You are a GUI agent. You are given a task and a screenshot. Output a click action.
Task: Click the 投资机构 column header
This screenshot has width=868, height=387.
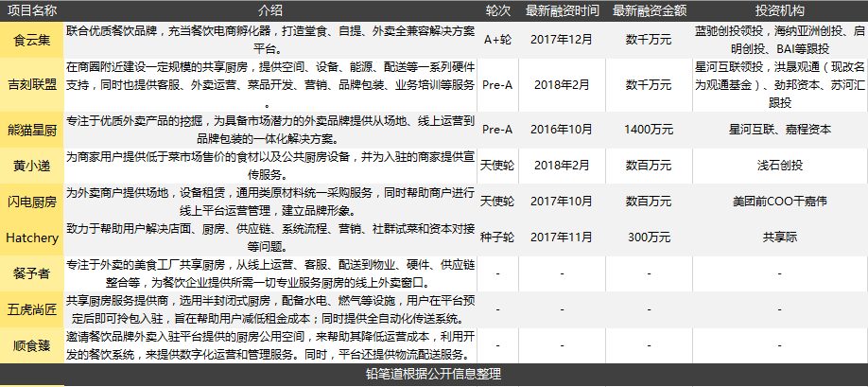[780, 10]
